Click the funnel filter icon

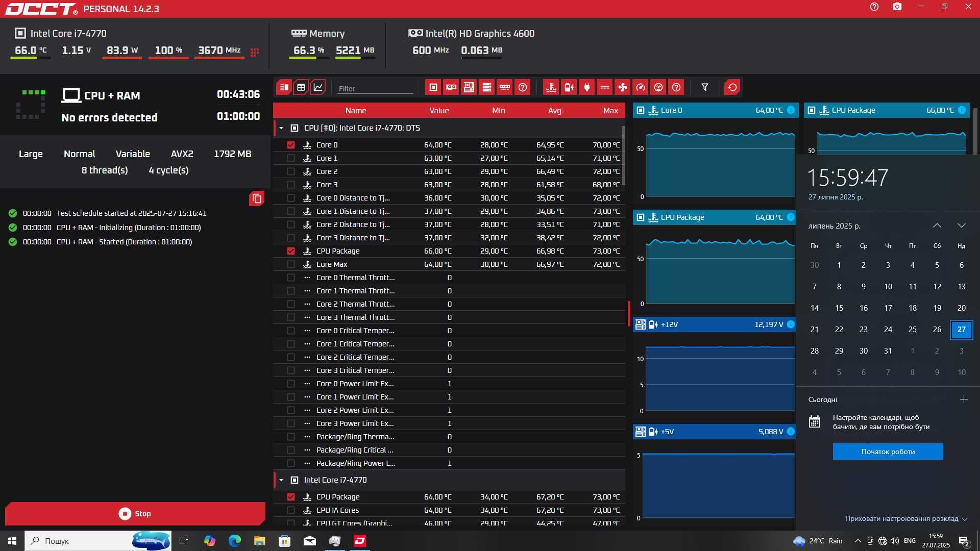point(705,87)
